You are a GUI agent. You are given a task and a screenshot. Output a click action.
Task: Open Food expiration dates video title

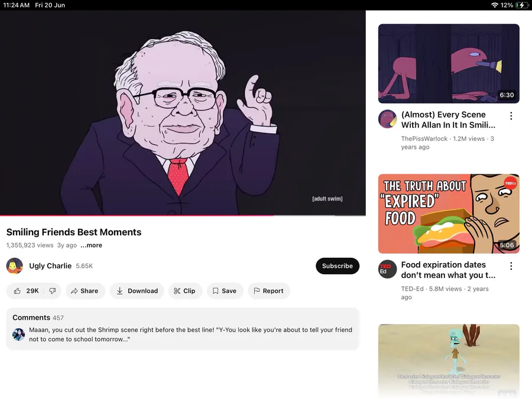pos(448,270)
